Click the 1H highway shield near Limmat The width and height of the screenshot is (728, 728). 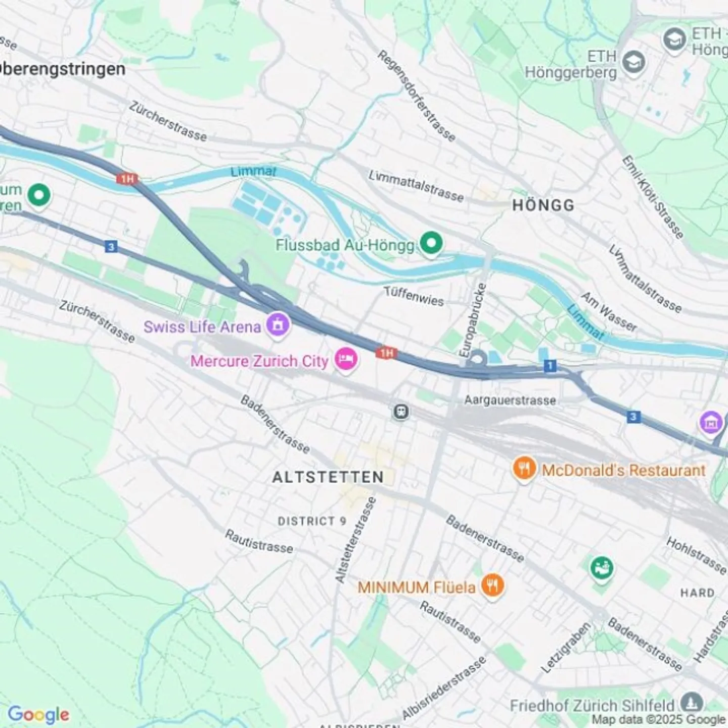[x=127, y=179]
